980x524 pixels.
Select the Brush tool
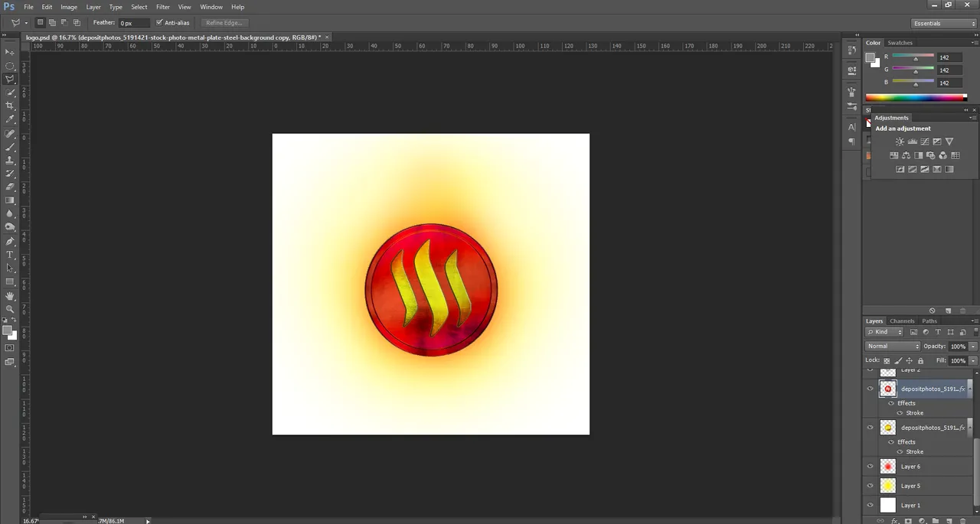10,146
